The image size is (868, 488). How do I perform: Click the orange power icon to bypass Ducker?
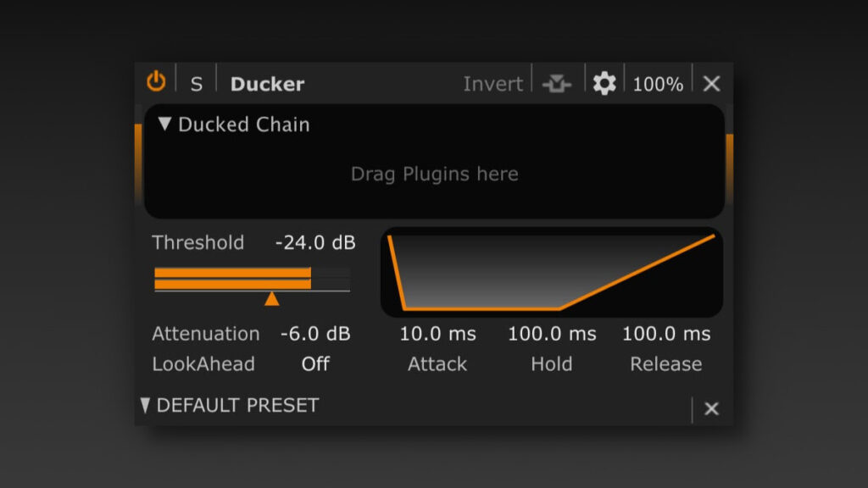[156, 81]
